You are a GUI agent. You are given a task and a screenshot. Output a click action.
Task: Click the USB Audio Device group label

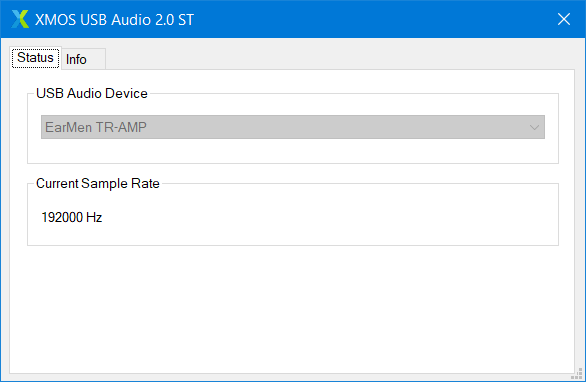click(x=92, y=93)
